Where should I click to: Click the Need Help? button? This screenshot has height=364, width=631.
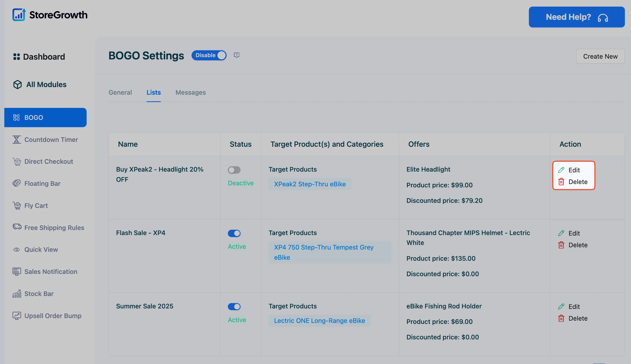(x=577, y=17)
